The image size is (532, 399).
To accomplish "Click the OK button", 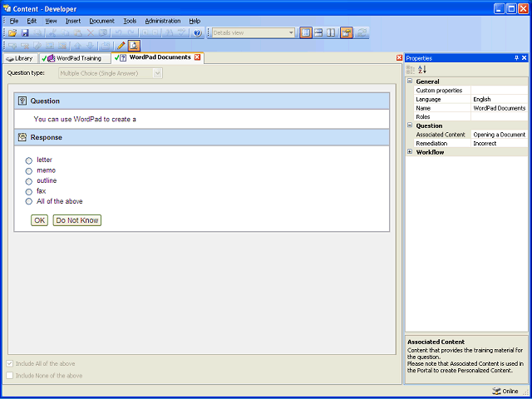I will [x=39, y=220].
